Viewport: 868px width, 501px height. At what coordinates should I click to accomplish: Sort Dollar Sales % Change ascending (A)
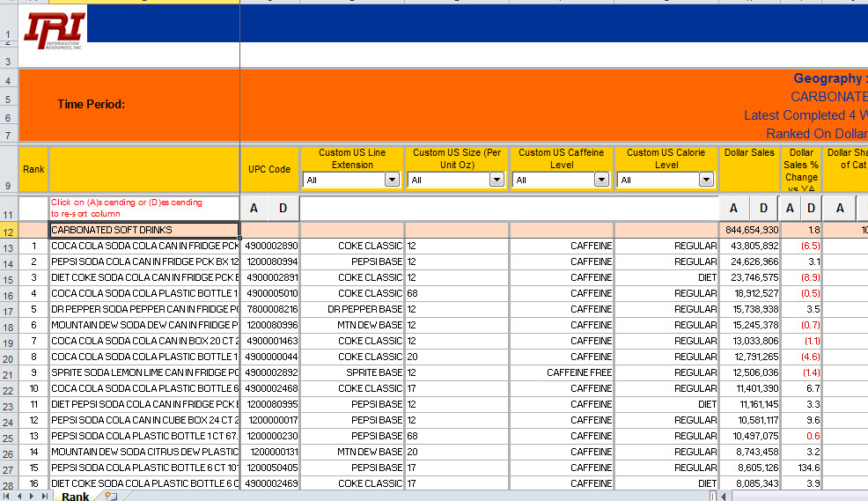tap(790, 208)
